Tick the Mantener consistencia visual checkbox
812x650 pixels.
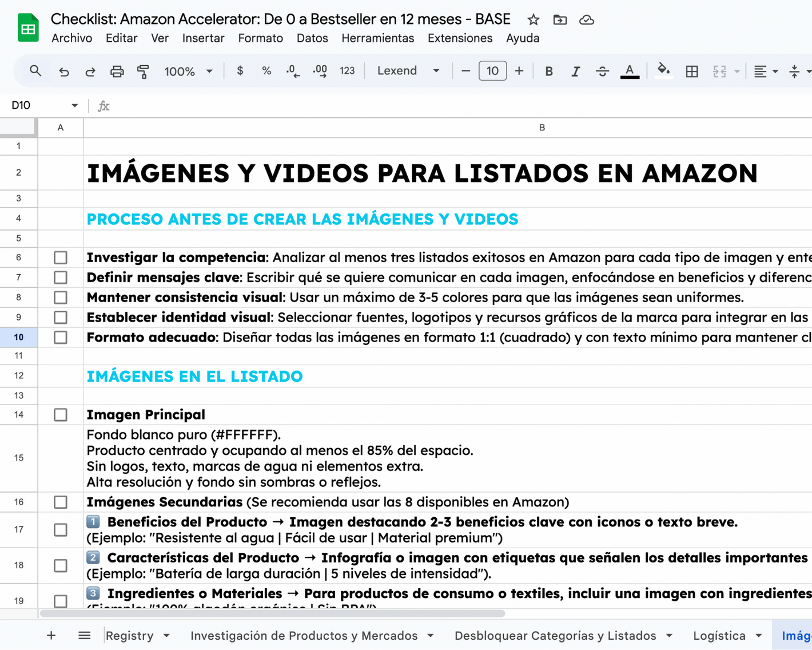coord(61,298)
